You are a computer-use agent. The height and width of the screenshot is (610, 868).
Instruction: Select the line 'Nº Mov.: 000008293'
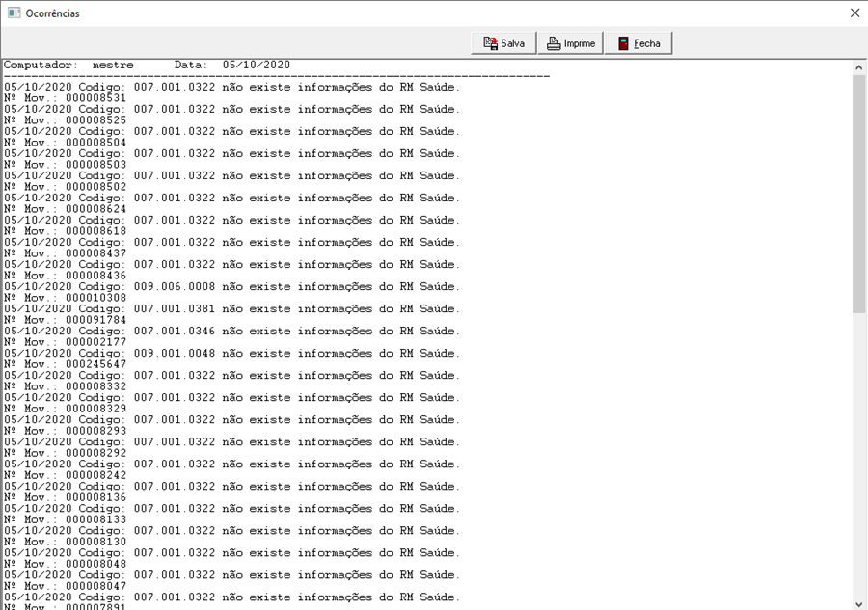tap(66, 430)
